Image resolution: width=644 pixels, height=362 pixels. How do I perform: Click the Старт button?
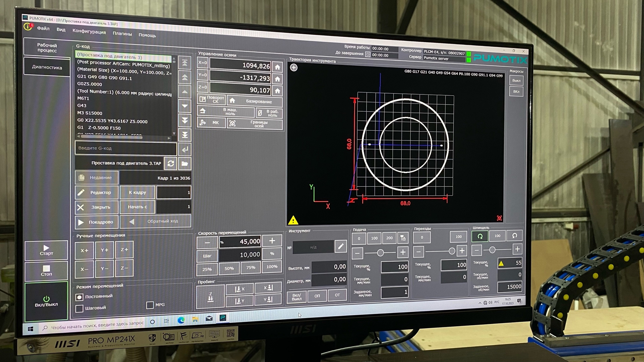(46, 250)
